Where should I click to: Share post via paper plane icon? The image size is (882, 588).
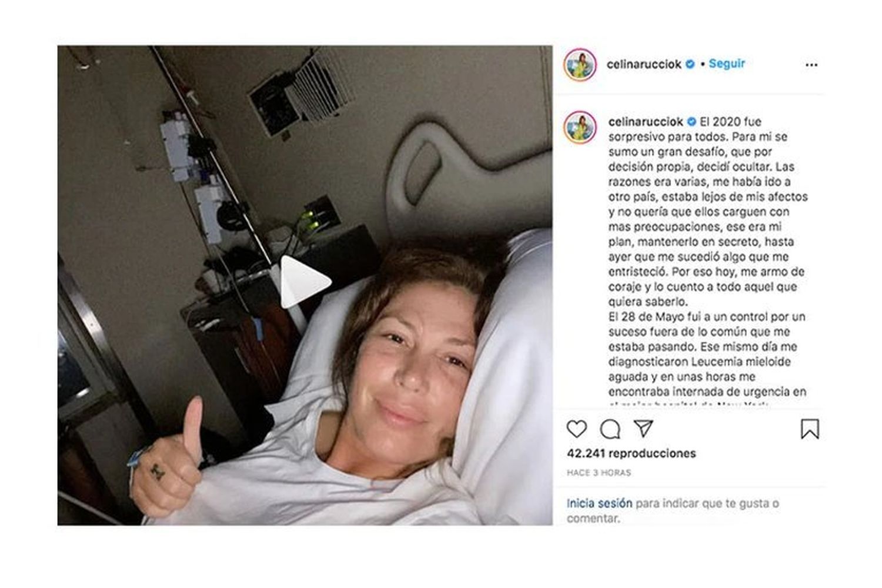click(644, 429)
